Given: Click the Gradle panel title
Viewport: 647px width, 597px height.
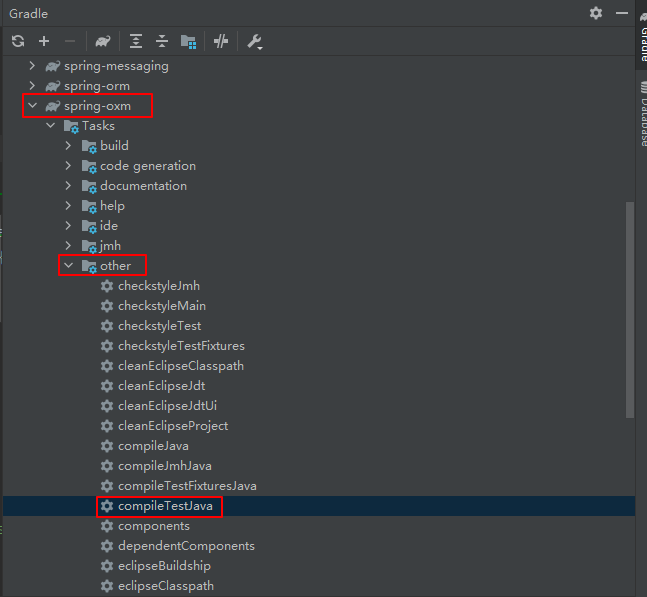Looking at the screenshot, I should tap(28, 14).
